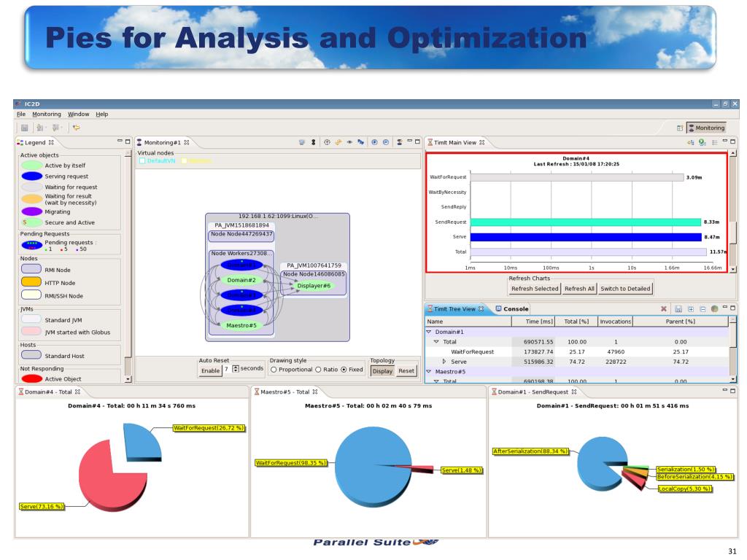
Task: Close the Domain#4 - Total chart tab
Action: pyautogui.click(x=77, y=392)
